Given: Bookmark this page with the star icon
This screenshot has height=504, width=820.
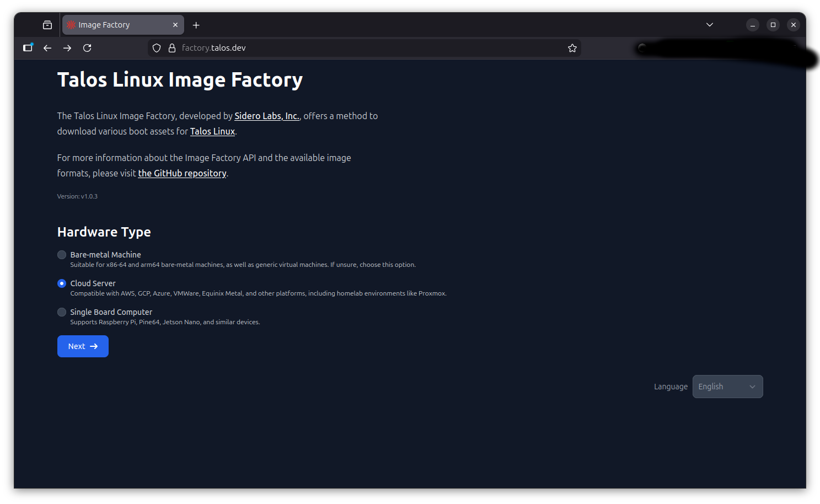Looking at the screenshot, I should (572, 48).
